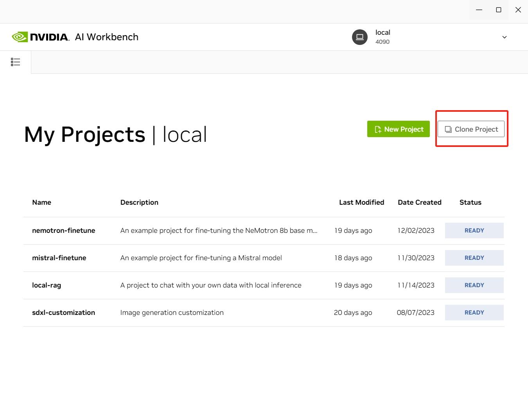Image resolution: width=528 pixels, height=420 pixels.
Task: Start a New Project
Action: (398, 129)
